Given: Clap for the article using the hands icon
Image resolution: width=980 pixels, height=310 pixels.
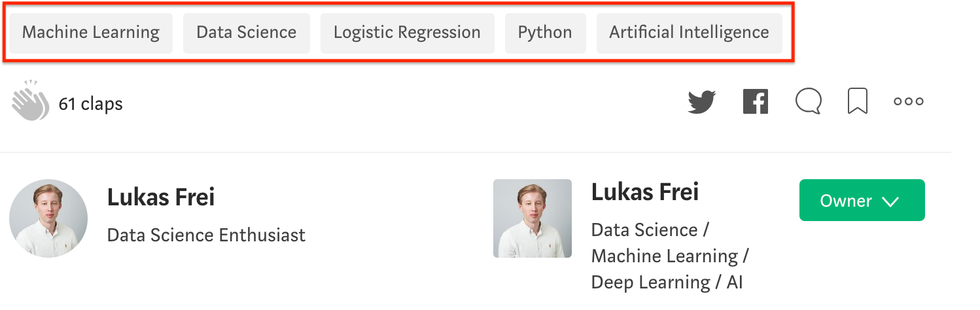Looking at the screenshot, I should click(30, 101).
